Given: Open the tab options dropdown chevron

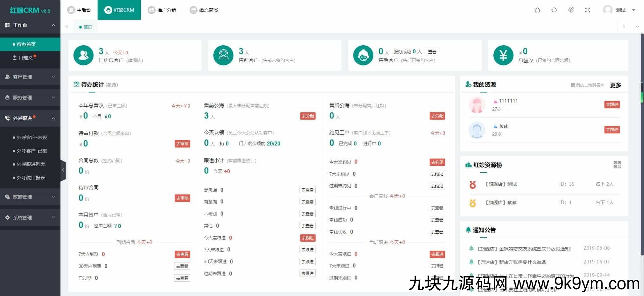Looking at the screenshot, I should (x=637, y=27).
